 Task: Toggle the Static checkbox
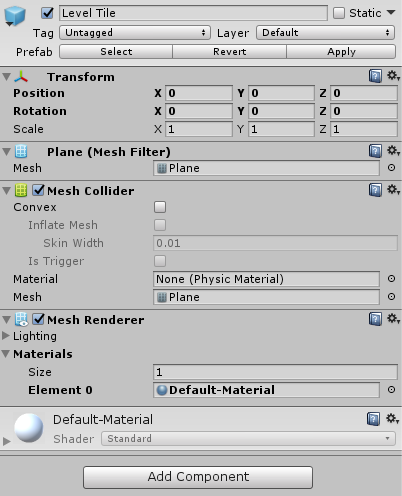339,13
